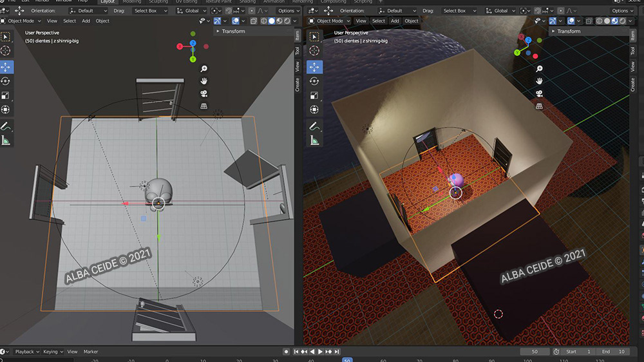Choose the Rotate tool in right viewport
The image size is (644, 362).
315,81
